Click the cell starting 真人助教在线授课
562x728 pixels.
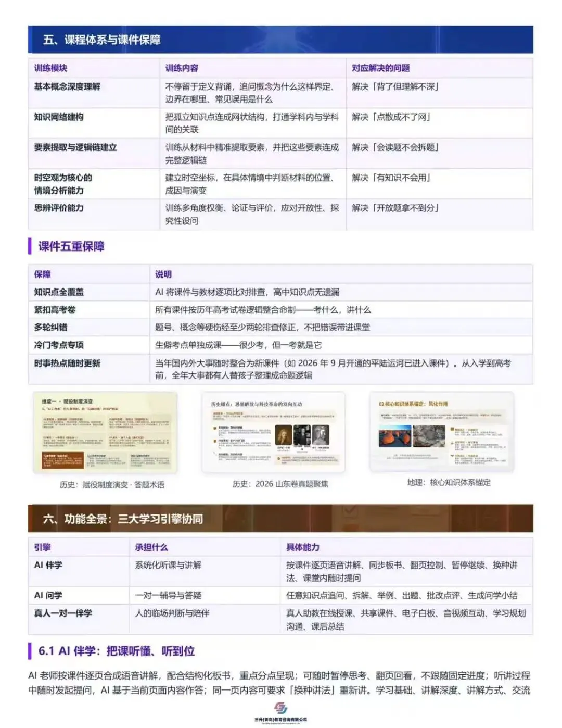[406, 620]
